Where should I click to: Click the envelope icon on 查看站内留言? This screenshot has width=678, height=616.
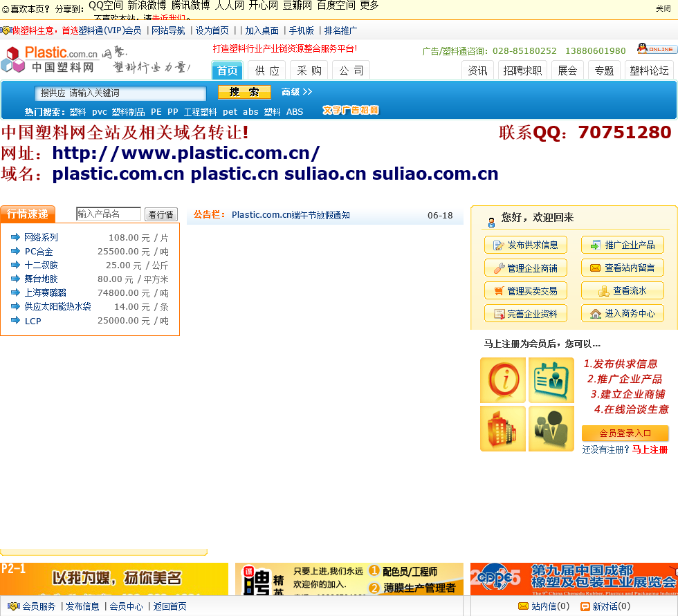pyautogui.click(x=596, y=268)
